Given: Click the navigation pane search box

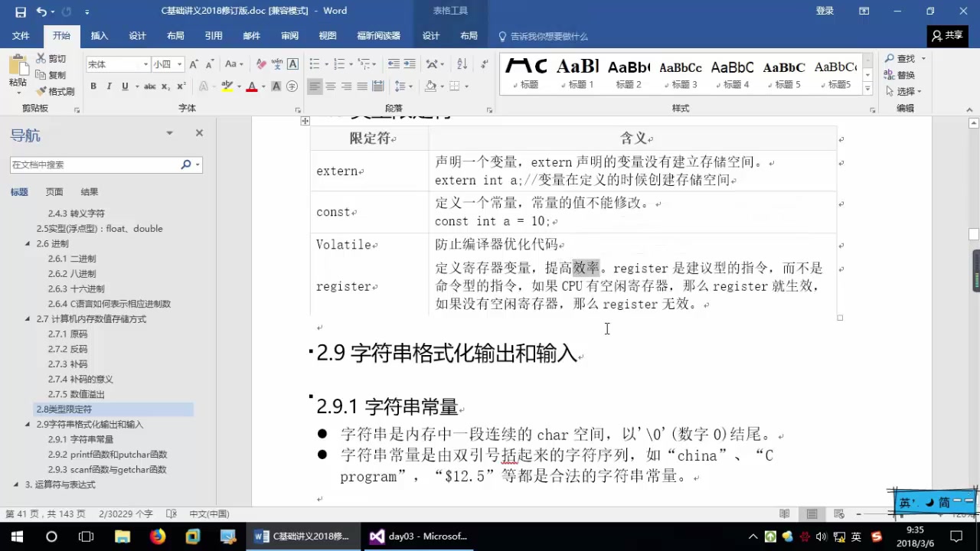Looking at the screenshot, I should 100,165.
